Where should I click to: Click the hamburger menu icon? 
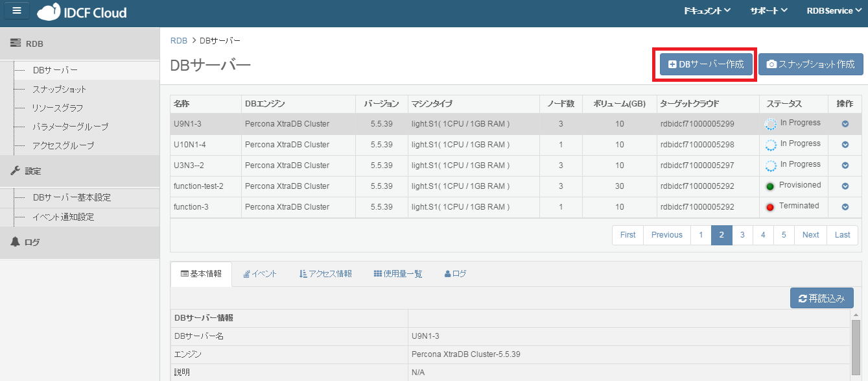coord(17,11)
